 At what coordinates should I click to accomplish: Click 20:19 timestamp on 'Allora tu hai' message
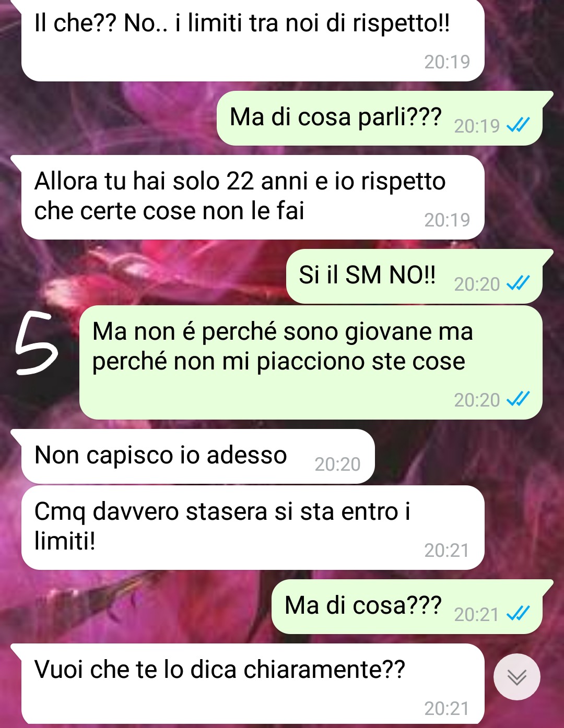pyautogui.click(x=447, y=220)
